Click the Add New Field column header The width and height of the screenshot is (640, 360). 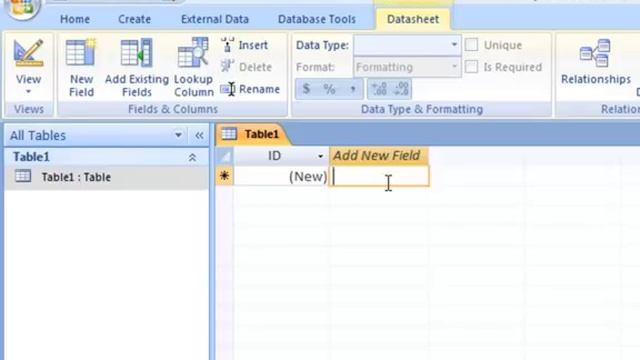click(x=378, y=156)
